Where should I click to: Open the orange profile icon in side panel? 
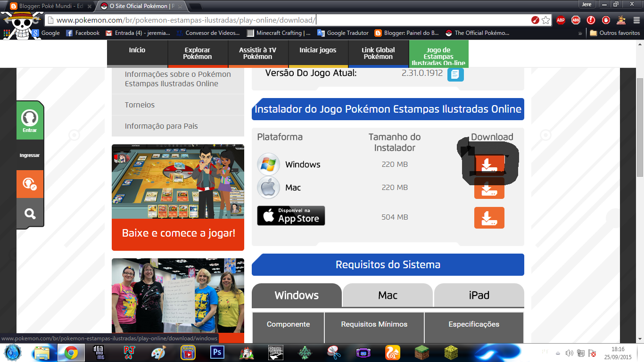[x=30, y=184]
